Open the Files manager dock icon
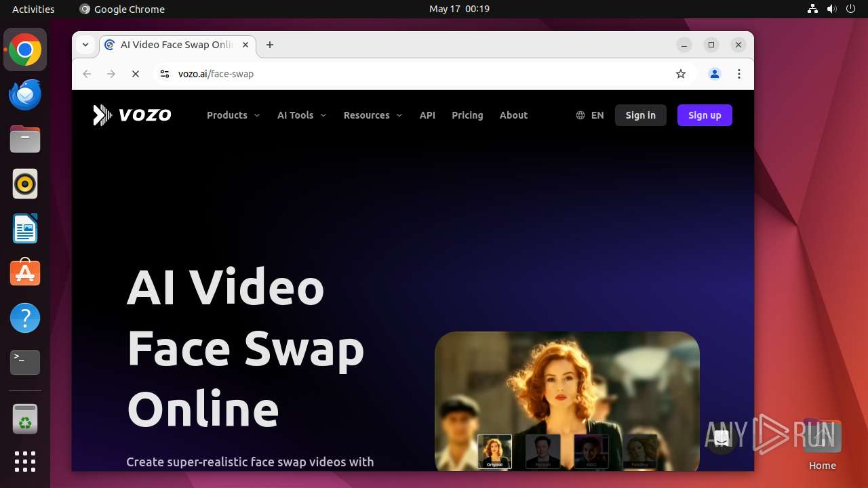Image resolution: width=868 pixels, height=488 pixels. pos(25,140)
